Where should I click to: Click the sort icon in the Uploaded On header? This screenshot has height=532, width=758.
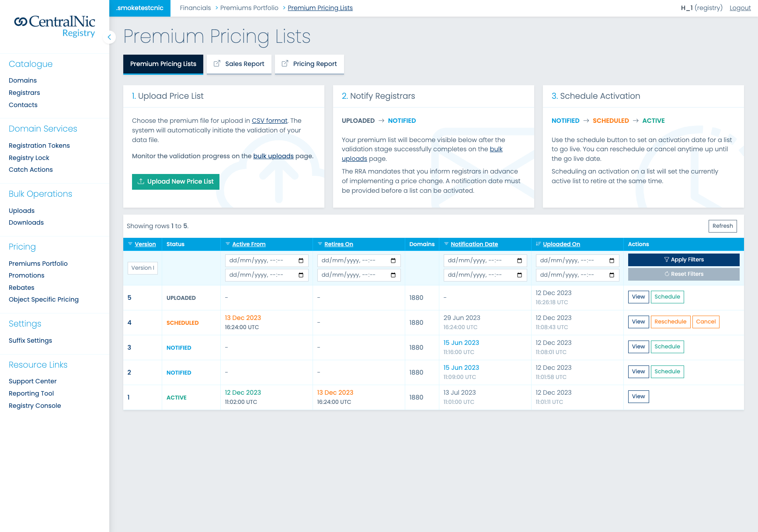click(x=539, y=244)
